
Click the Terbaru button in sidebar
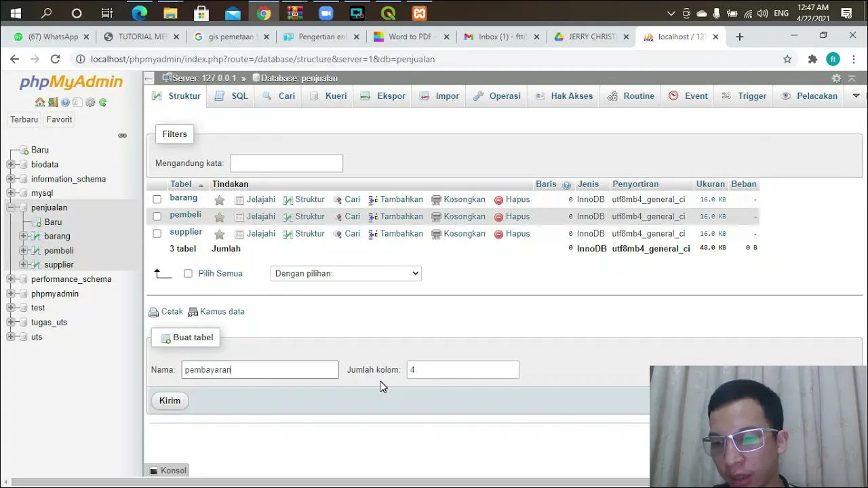click(24, 119)
